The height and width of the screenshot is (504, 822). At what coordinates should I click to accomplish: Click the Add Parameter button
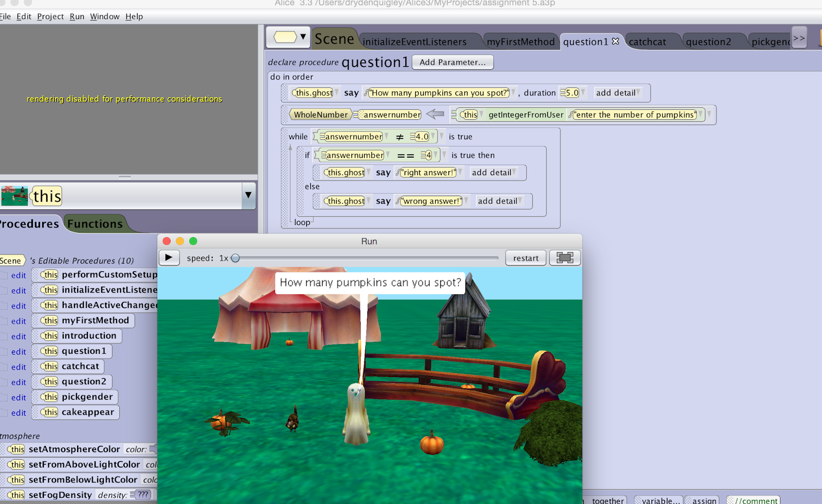[x=452, y=62]
